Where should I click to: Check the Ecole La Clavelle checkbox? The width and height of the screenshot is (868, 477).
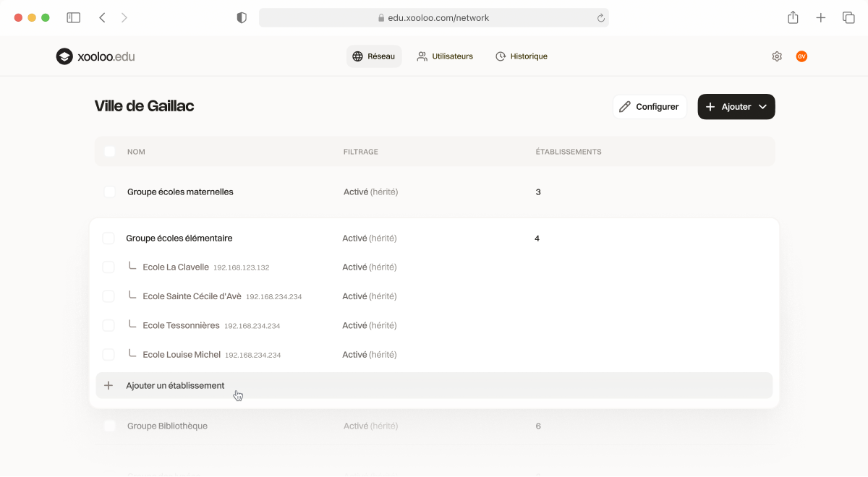(109, 267)
